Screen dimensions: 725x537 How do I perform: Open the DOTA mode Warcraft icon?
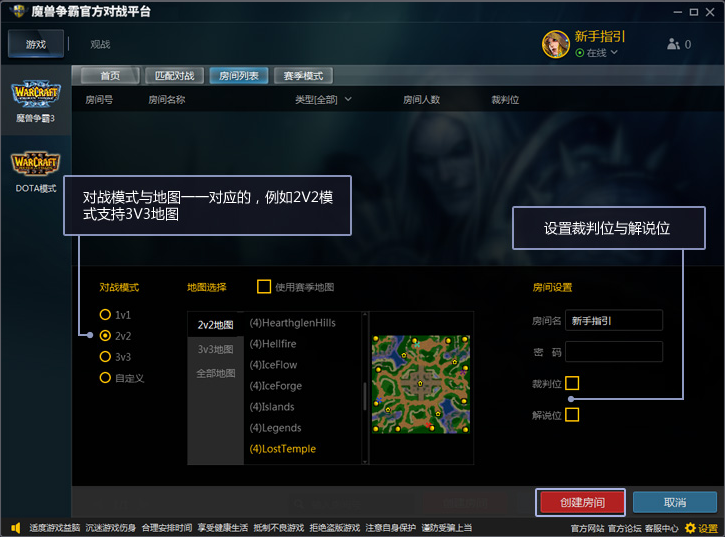(x=36, y=163)
